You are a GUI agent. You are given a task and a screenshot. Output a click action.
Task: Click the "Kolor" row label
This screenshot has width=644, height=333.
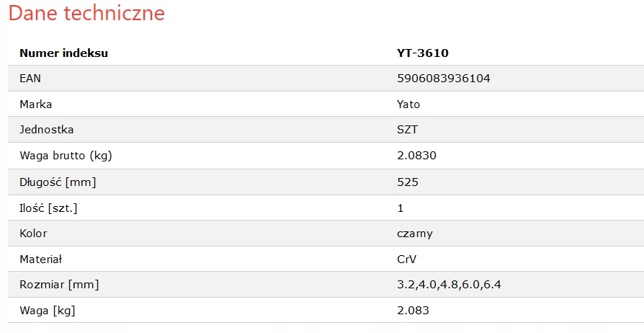[x=33, y=234]
